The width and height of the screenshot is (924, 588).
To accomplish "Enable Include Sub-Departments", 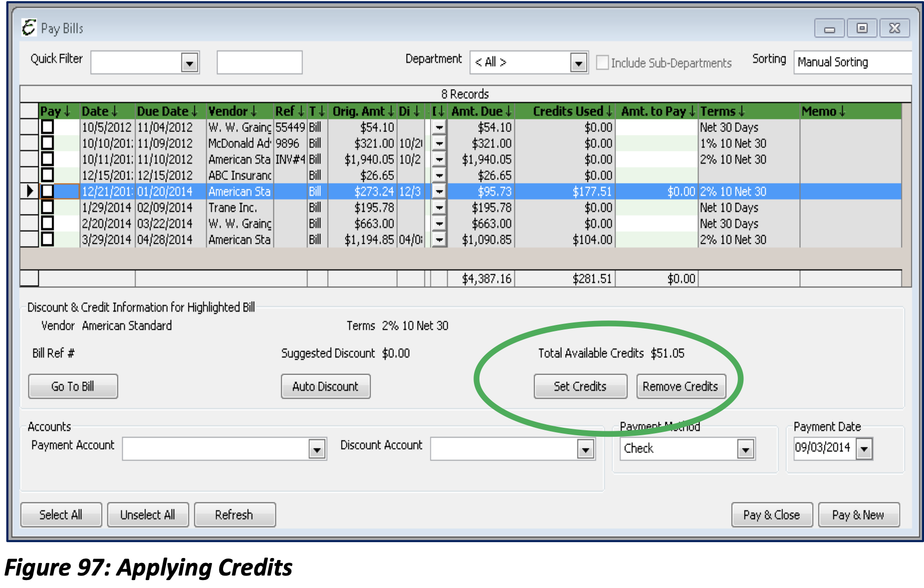I will 602,62.
